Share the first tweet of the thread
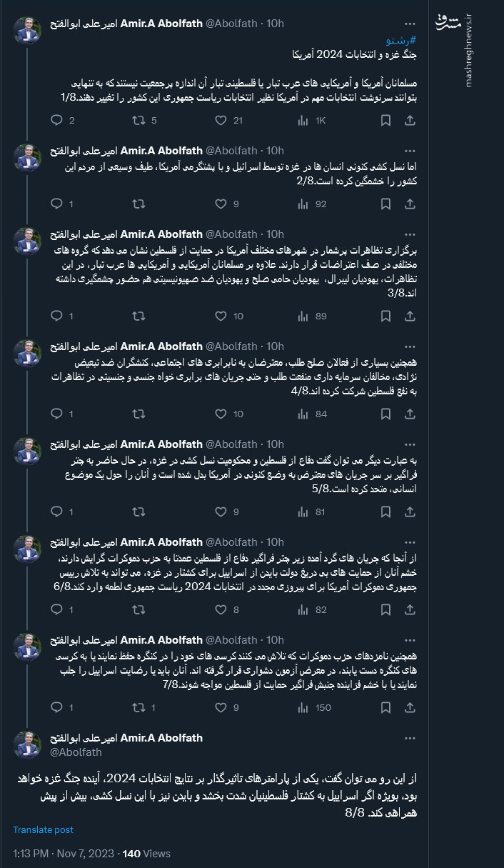This screenshot has width=504, height=868. pyautogui.click(x=410, y=121)
